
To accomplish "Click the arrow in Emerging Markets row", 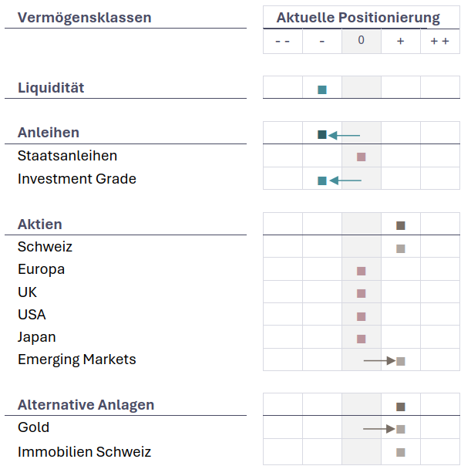I will pyautogui.click(x=379, y=360).
